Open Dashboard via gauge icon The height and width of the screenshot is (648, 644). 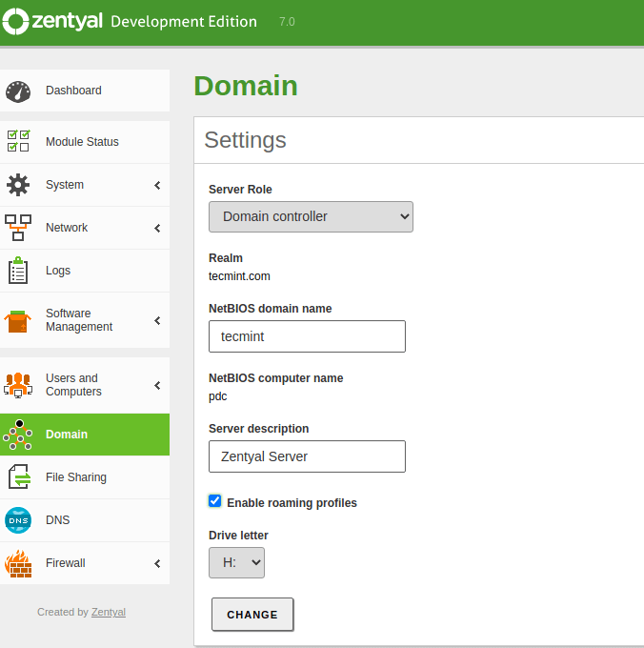(x=18, y=91)
